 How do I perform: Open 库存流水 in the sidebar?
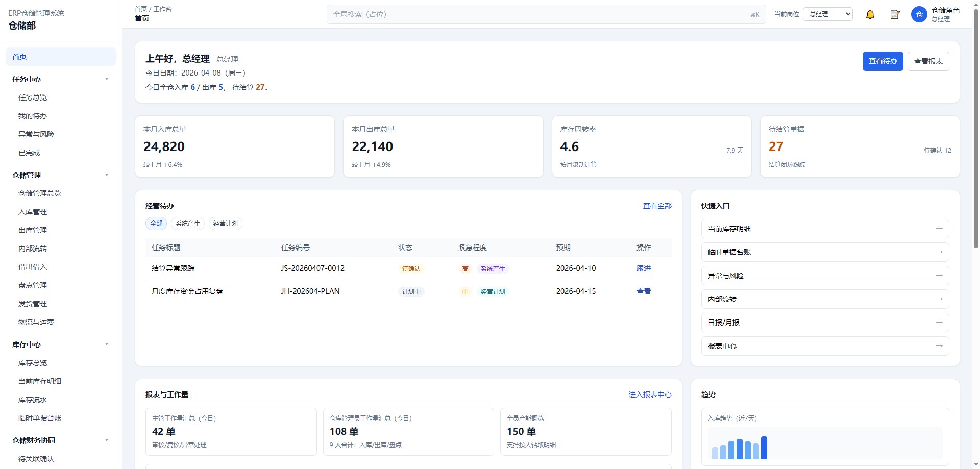(x=61, y=400)
